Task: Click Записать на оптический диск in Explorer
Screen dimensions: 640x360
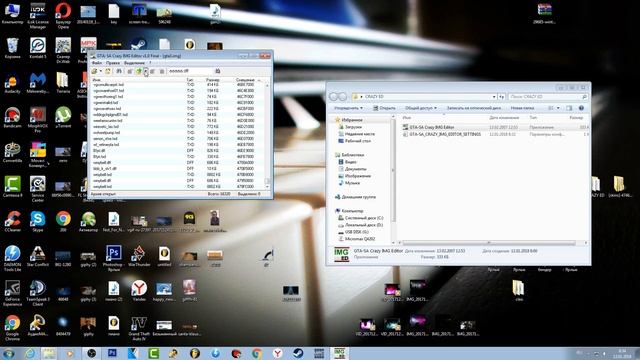Action: point(473,108)
